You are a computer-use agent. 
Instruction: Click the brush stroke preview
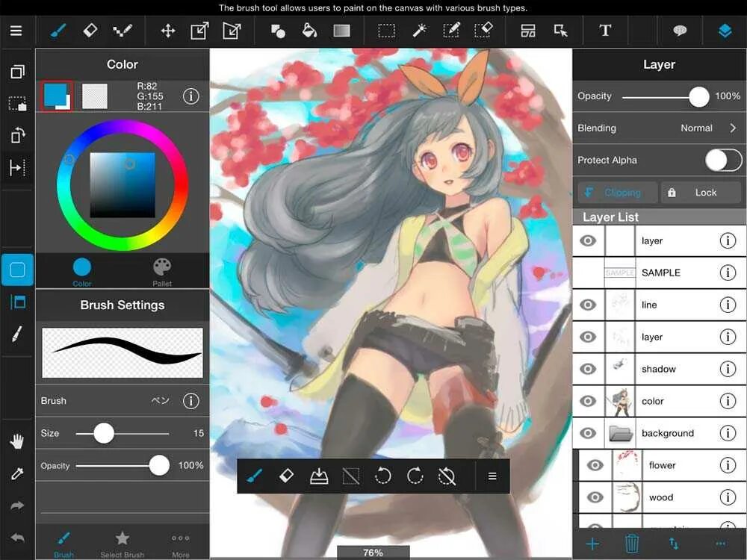123,353
